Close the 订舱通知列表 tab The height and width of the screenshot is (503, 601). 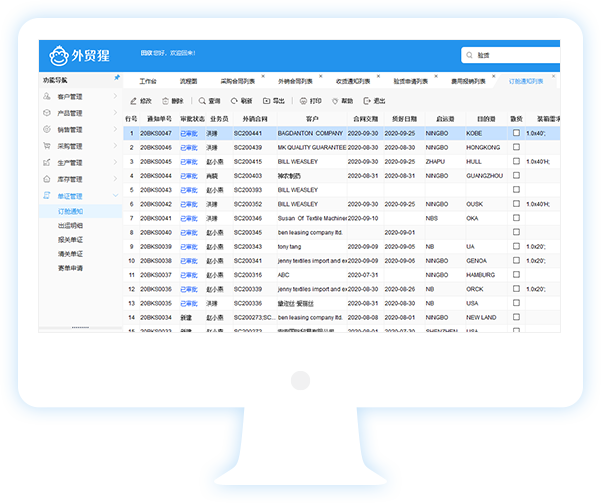pos(553,76)
